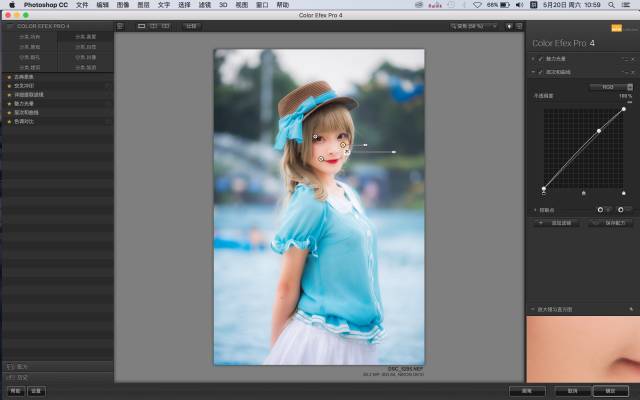Click the 保存配方 button
The height and width of the screenshot is (400, 640).
coord(611,223)
